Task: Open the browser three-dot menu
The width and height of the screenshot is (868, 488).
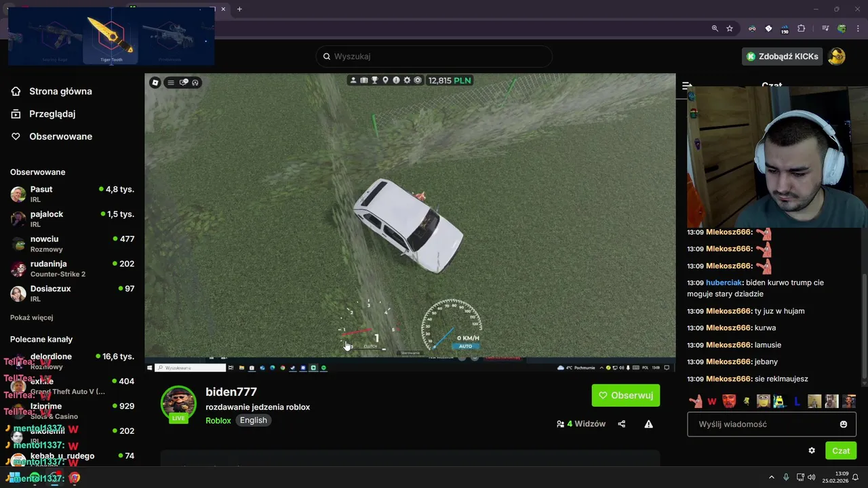Action: pyautogui.click(x=856, y=28)
